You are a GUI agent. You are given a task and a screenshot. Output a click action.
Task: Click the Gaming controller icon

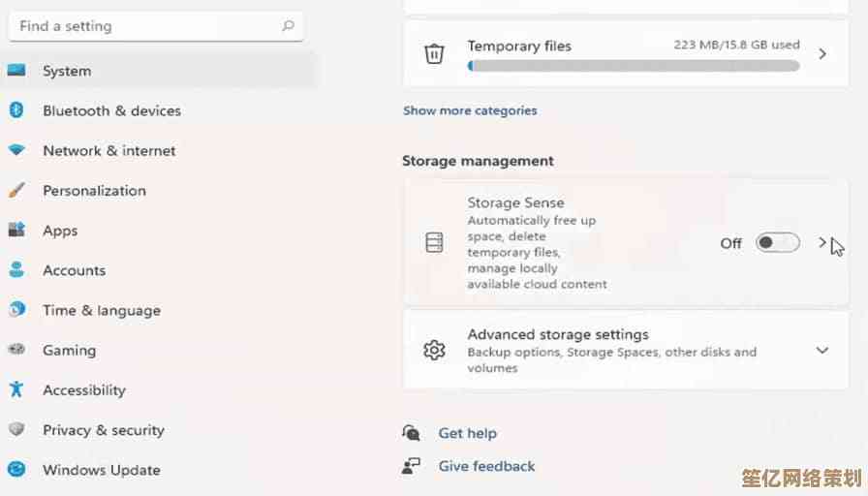(15, 350)
